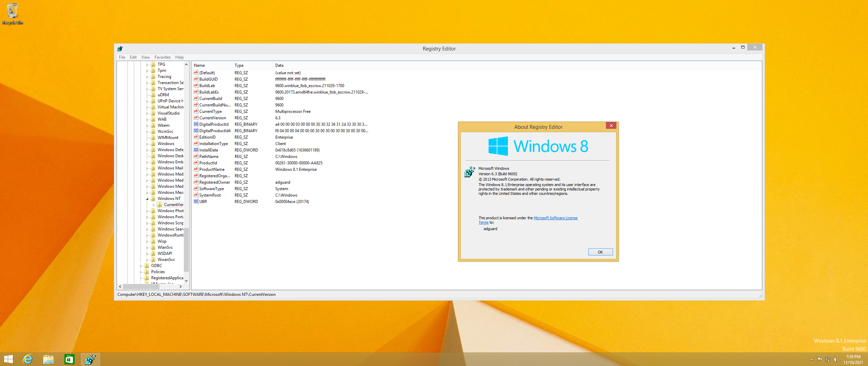Click the Policies folder icon
This screenshot has height=366, width=868.
147,272
